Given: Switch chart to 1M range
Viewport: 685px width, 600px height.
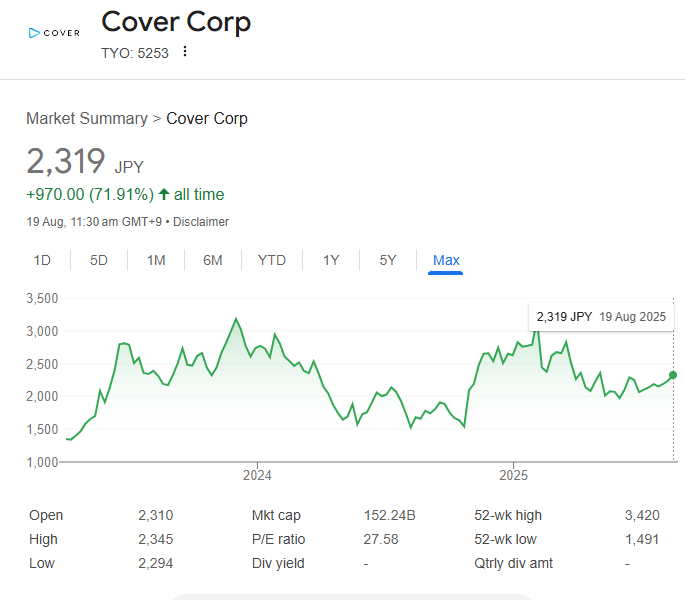Looking at the screenshot, I should (156, 260).
